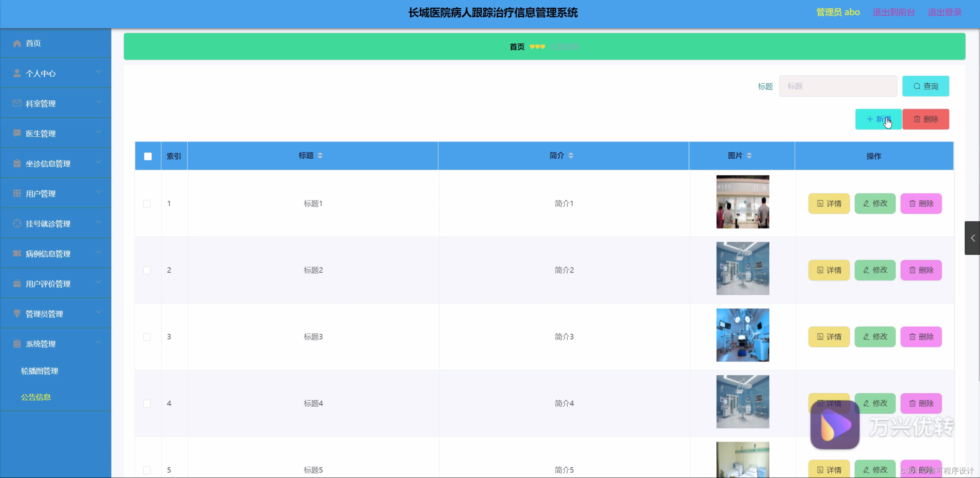Click the person icon beside 个人中心
The width and height of the screenshot is (980, 478).
tap(17, 73)
